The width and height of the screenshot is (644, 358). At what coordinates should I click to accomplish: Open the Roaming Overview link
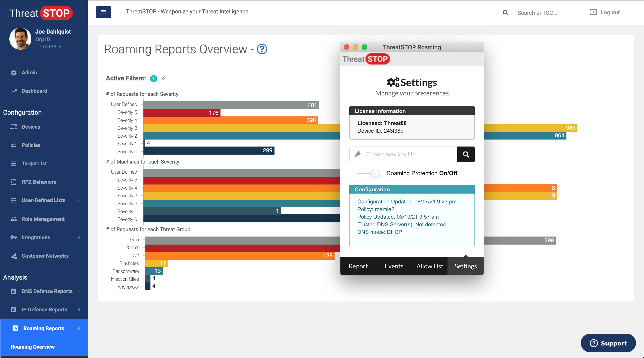click(x=33, y=347)
